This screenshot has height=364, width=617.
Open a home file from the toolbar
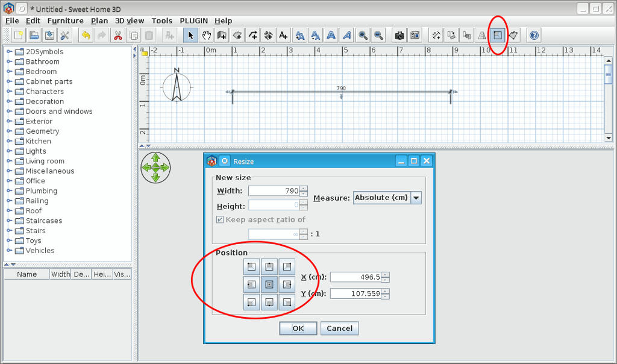(34, 36)
